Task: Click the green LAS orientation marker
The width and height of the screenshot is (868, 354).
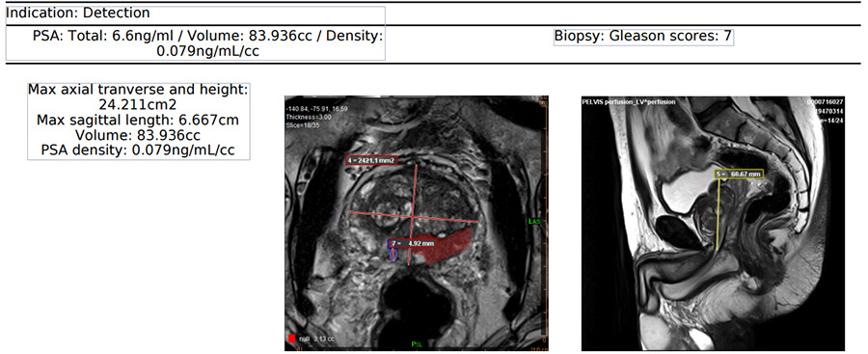Action: tap(534, 221)
